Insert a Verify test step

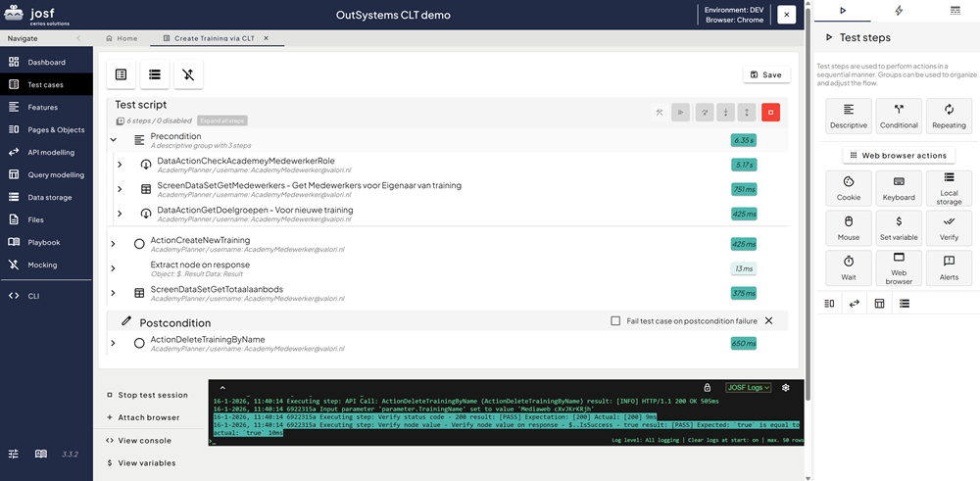949,226
